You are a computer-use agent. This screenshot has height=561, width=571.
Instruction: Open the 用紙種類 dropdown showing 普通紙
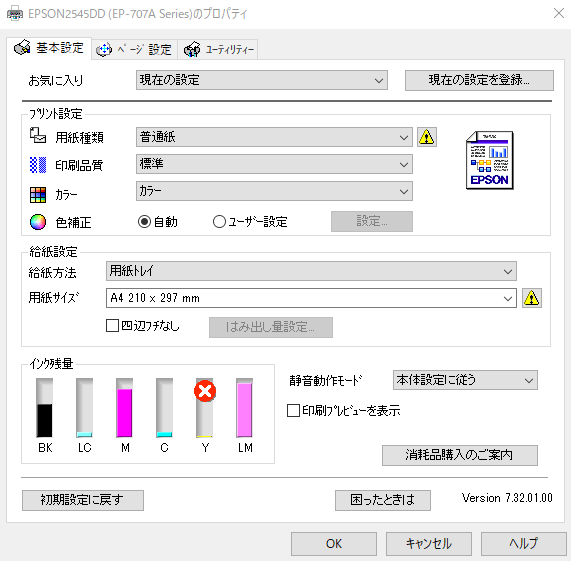[x=274, y=137]
